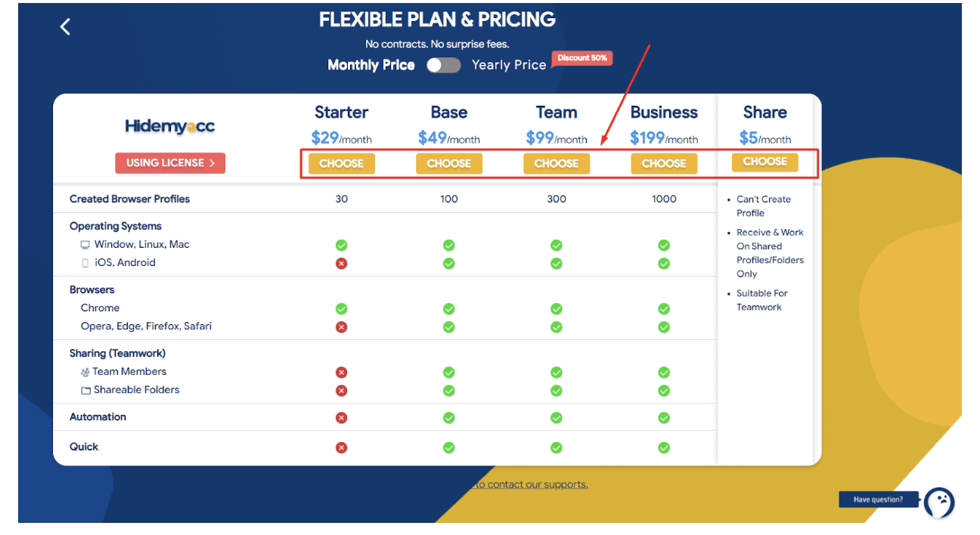980x535 pixels.
Task: Click the Discount 50% badge
Action: coord(581,58)
